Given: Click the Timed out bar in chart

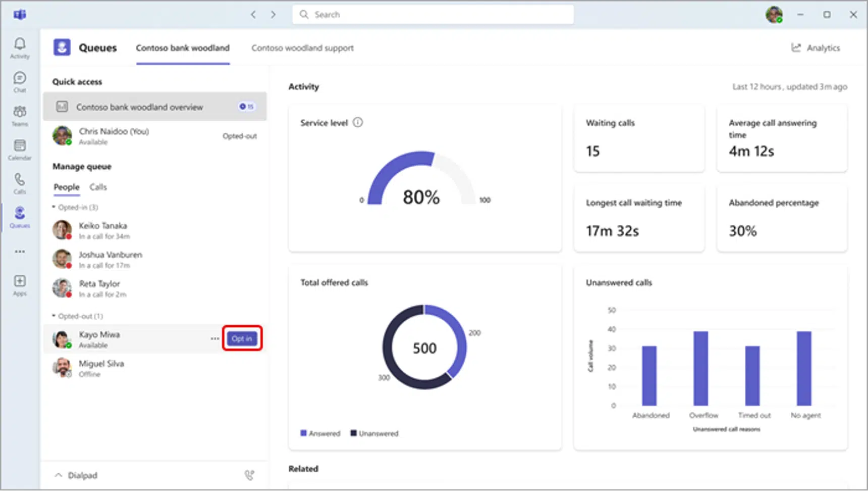Looking at the screenshot, I should (x=752, y=376).
